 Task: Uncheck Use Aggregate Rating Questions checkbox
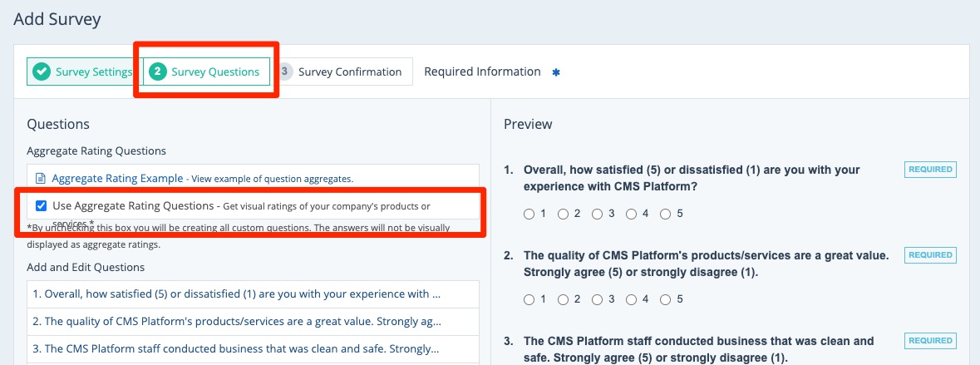pyautogui.click(x=41, y=206)
